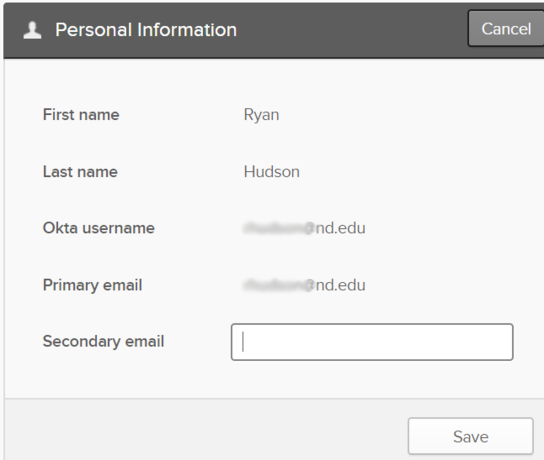Click the First name label
Screen dimensions: 544x460
tap(81, 115)
